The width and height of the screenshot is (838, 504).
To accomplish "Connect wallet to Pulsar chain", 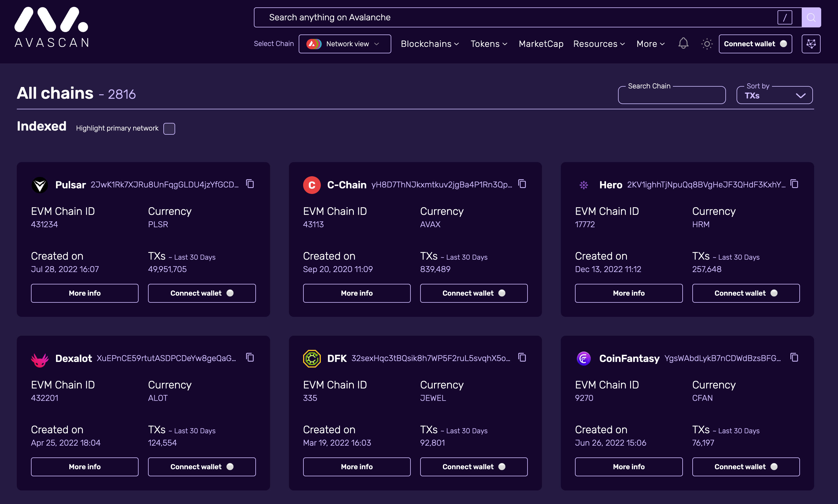I will coord(202,293).
